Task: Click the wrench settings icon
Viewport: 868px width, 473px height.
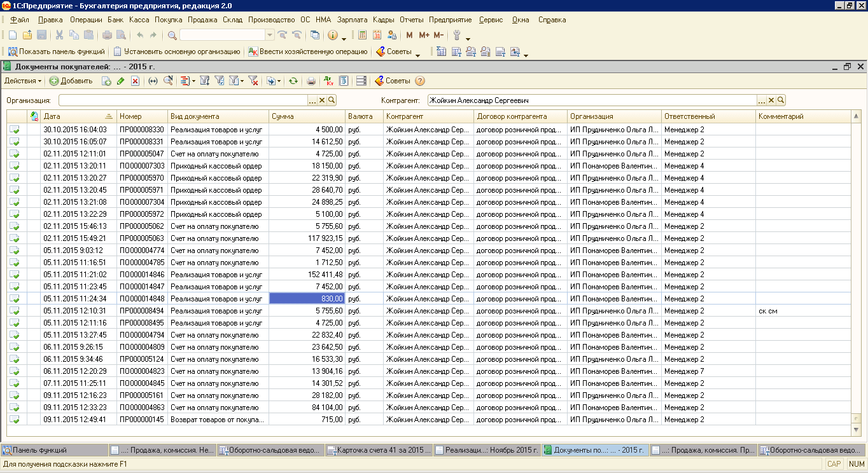Action: pos(457,35)
